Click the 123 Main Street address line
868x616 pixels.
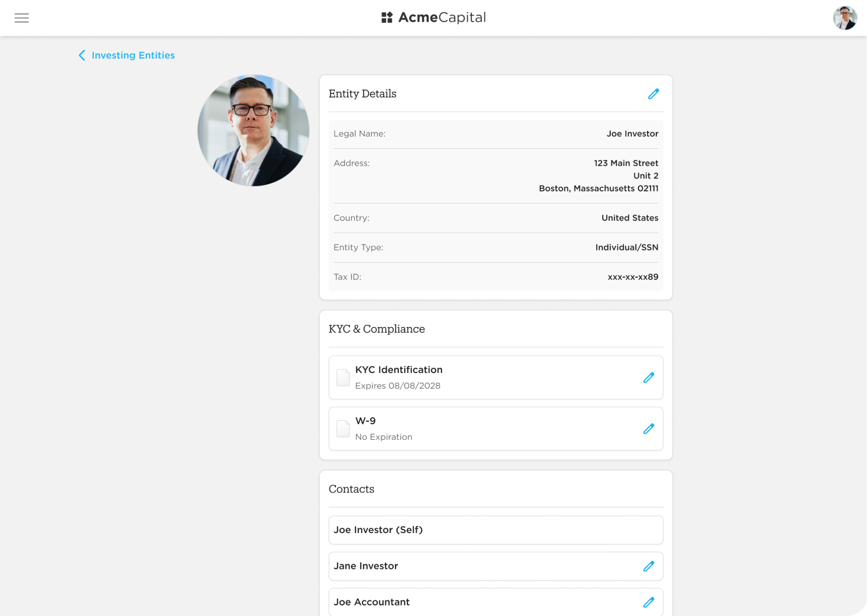[626, 163]
